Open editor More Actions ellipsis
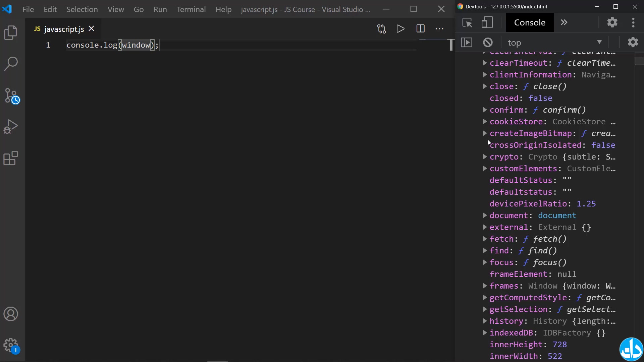This screenshot has height=362, width=644. pyautogui.click(x=439, y=29)
